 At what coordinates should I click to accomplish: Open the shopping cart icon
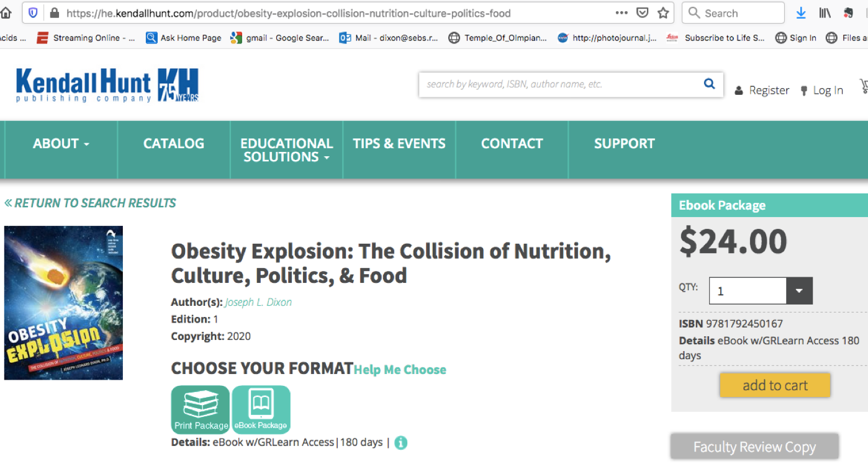click(863, 87)
